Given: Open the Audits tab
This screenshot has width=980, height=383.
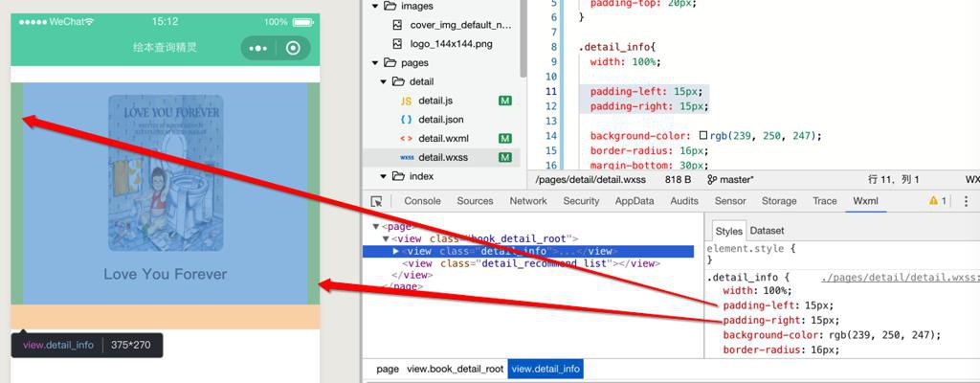Looking at the screenshot, I should (684, 201).
